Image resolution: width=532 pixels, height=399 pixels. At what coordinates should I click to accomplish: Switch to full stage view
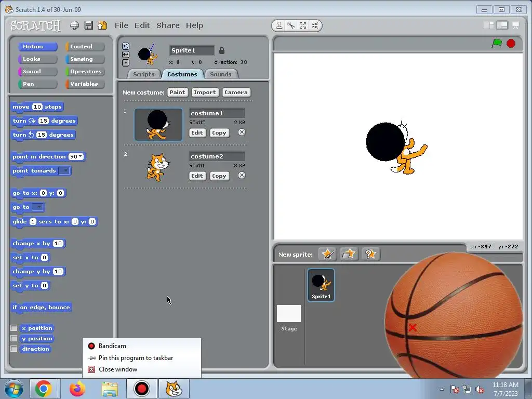click(502, 25)
